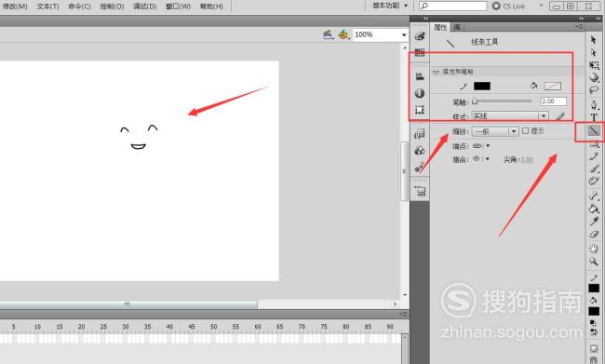This screenshot has width=605, height=364.
Task: Collapse the 填充和笔触 section
Action: (437, 72)
